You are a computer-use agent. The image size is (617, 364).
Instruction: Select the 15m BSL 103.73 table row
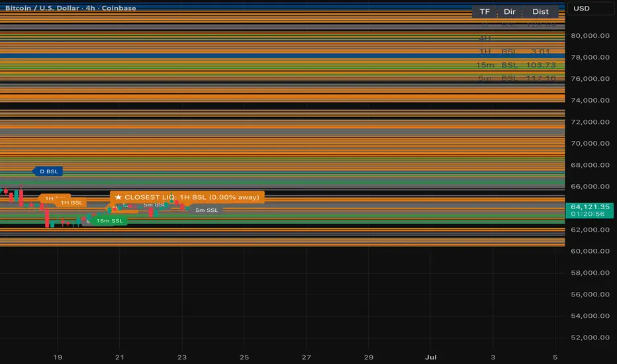click(516, 65)
